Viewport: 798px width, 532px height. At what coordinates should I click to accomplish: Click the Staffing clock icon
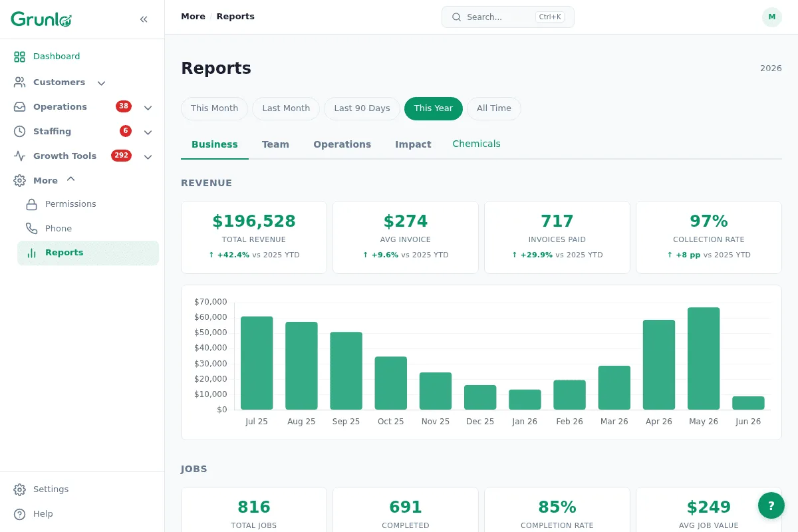pos(20,132)
